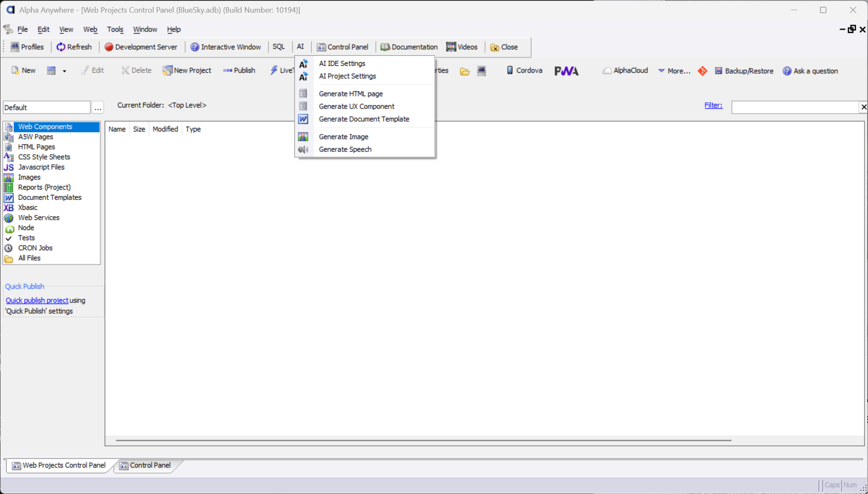Image resolution: width=868 pixels, height=494 pixels.
Task: Click the Edit toolbar button
Action: [x=93, y=70]
